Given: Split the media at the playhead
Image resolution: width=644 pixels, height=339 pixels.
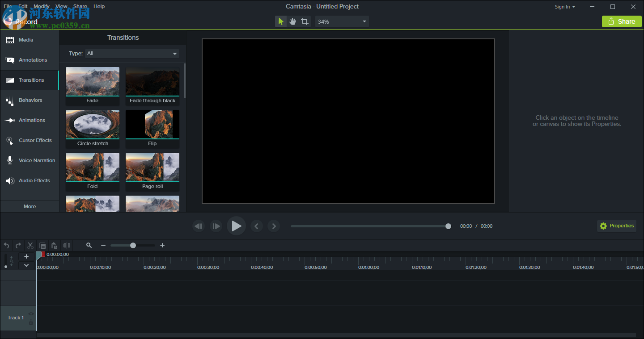Looking at the screenshot, I should point(67,245).
